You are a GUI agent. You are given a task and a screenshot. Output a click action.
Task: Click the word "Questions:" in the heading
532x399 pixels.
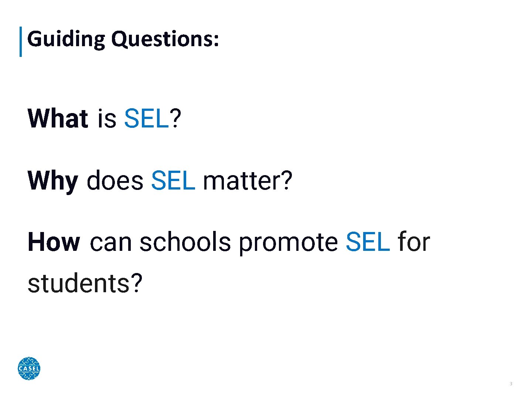(x=165, y=39)
